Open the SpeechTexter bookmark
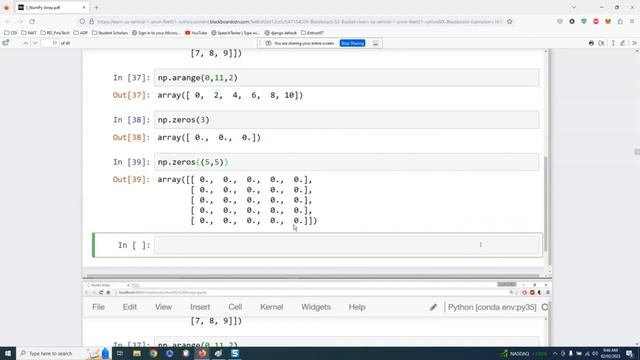Screen dimensions: 640x360 pos(236,33)
